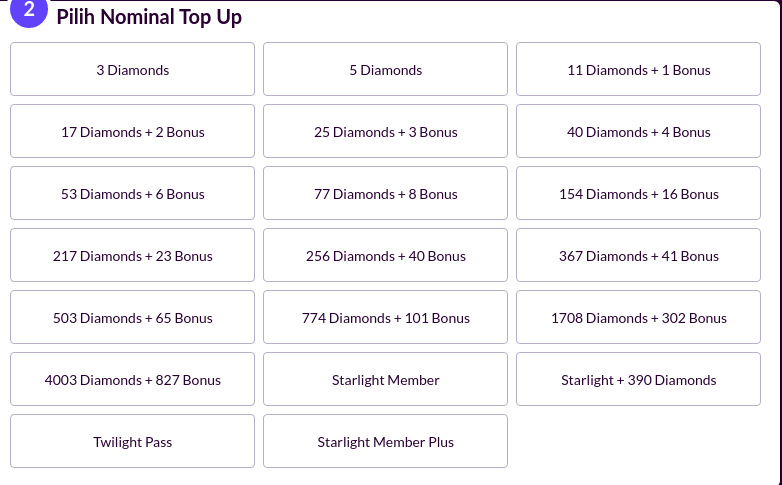Viewport: 782px width, 485px height.
Task: Choose 367 Diamonds + 41 Bonus package
Action: pos(639,256)
